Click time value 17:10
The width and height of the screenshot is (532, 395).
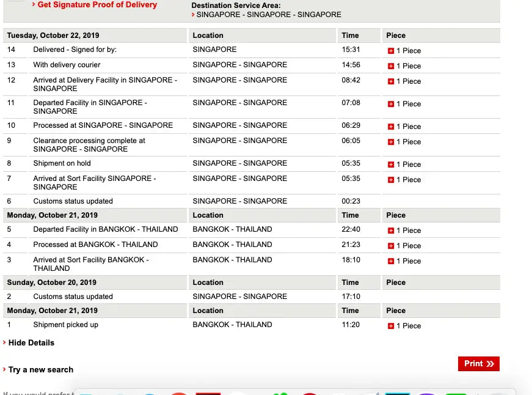(x=351, y=297)
